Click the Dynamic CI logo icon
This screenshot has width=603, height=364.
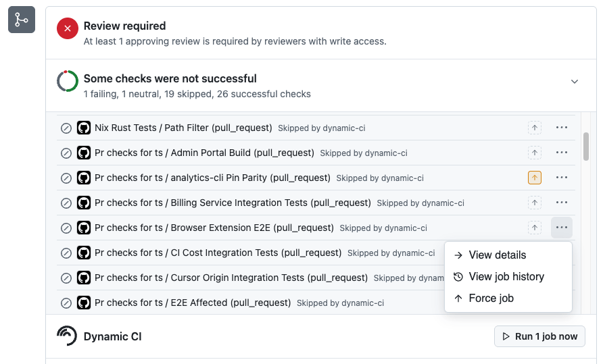click(x=67, y=336)
